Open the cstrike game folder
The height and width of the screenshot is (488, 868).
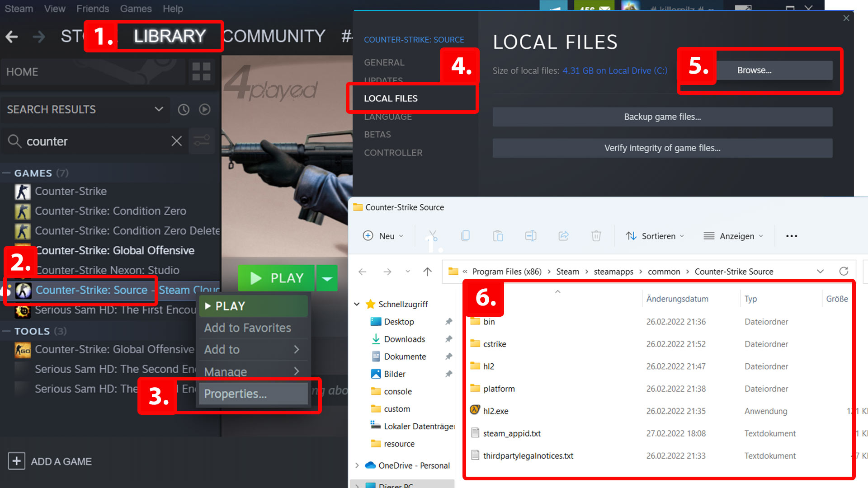click(495, 344)
